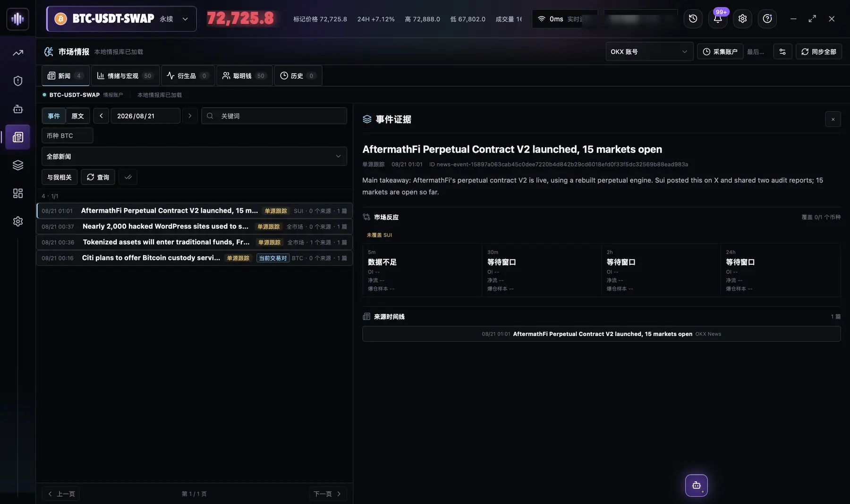The height and width of the screenshot is (504, 850).
Task: Click the 5m 数据不足 reaction card
Action: tap(422, 270)
